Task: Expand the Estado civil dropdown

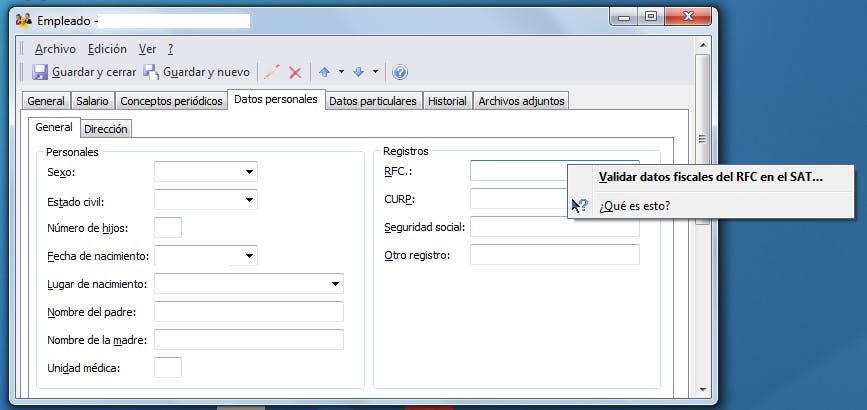Action: [x=250, y=200]
